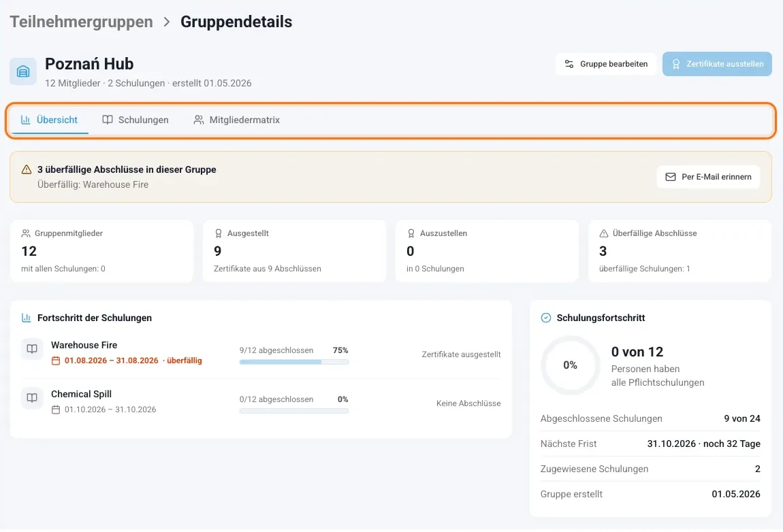Click '12 Mitglieder · 2 Schulungen' subtitle
The image size is (783, 532).
[105, 84]
